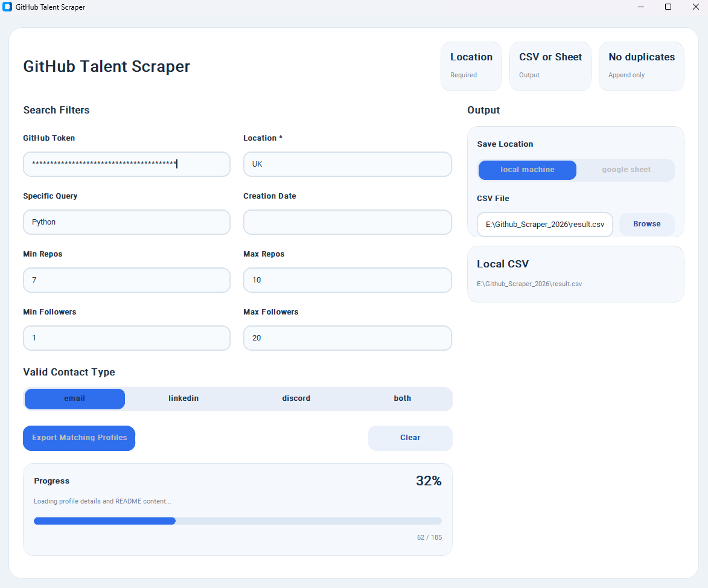Select the both contact type option
The height and width of the screenshot is (588, 708).
(403, 399)
